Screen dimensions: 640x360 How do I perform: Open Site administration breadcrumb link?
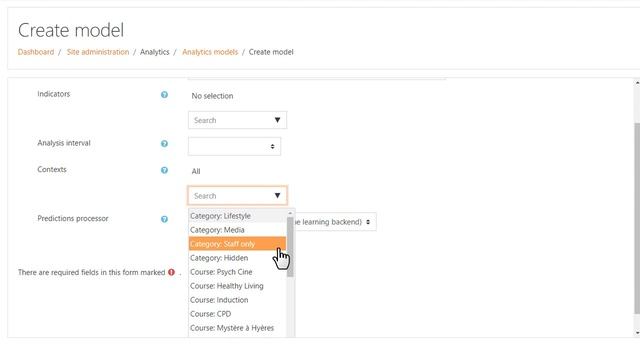[98, 52]
